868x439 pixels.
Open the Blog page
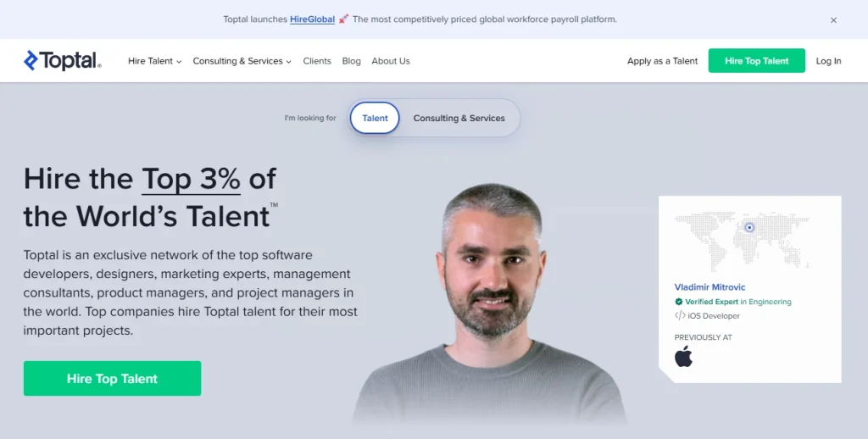tap(351, 61)
